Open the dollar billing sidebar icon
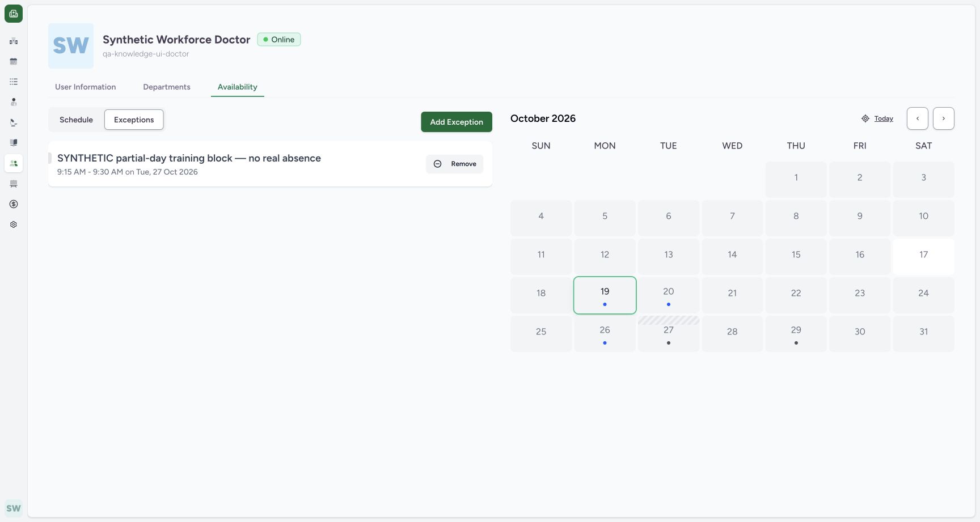The width and height of the screenshot is (980, 522). [14, 204]
